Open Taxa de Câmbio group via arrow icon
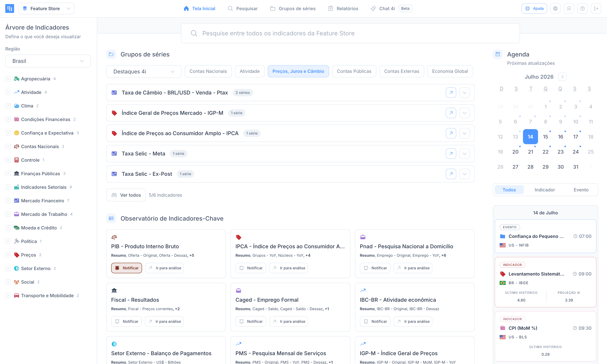607x364 pixels. click(x=451, y=93)
